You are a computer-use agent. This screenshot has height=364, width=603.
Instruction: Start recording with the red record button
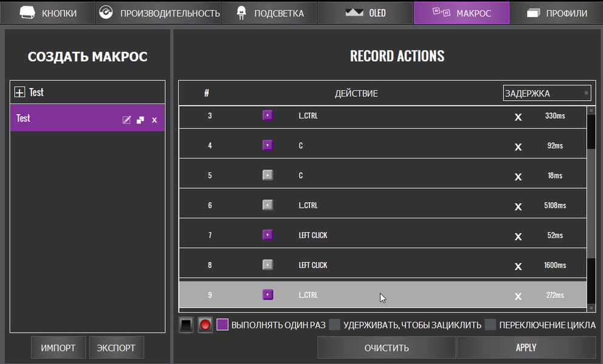point(205,325)
